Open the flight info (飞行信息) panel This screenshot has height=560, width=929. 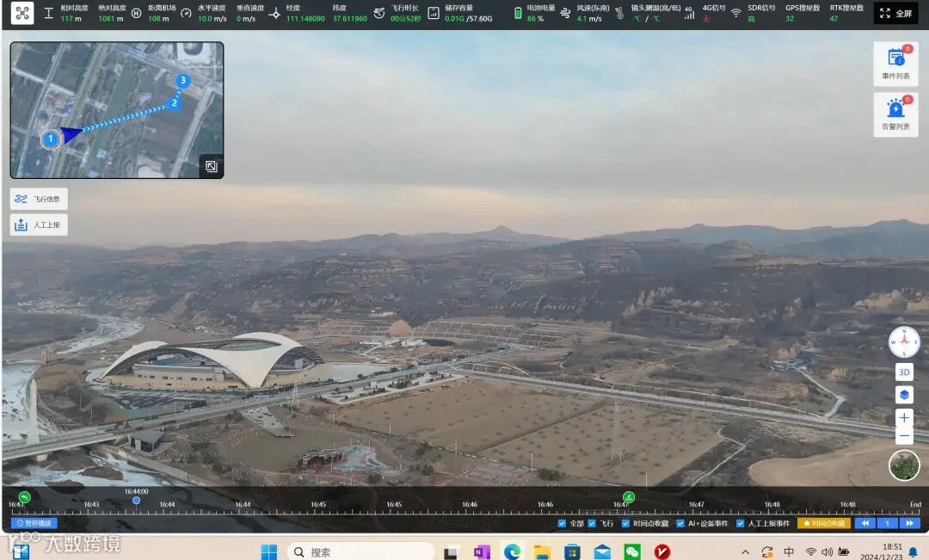coord(39,199)
